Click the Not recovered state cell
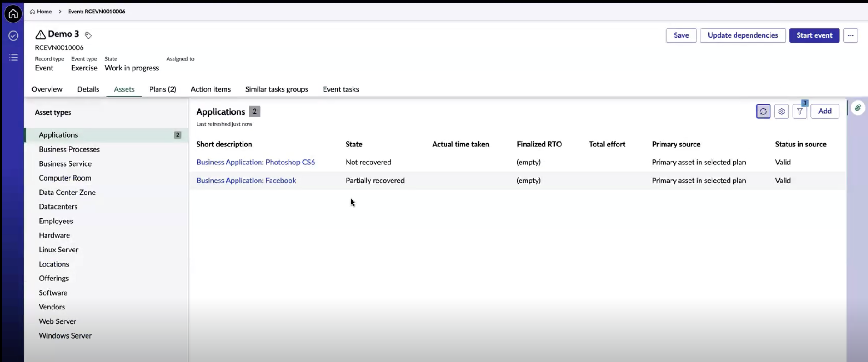This screenshot has height=362, width=868. coord(368,162)
